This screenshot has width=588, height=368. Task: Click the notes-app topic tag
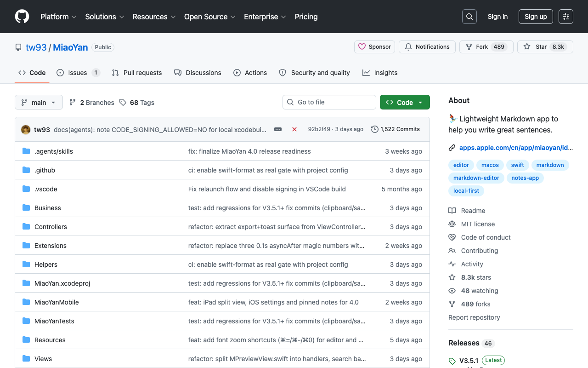(525, 178)
